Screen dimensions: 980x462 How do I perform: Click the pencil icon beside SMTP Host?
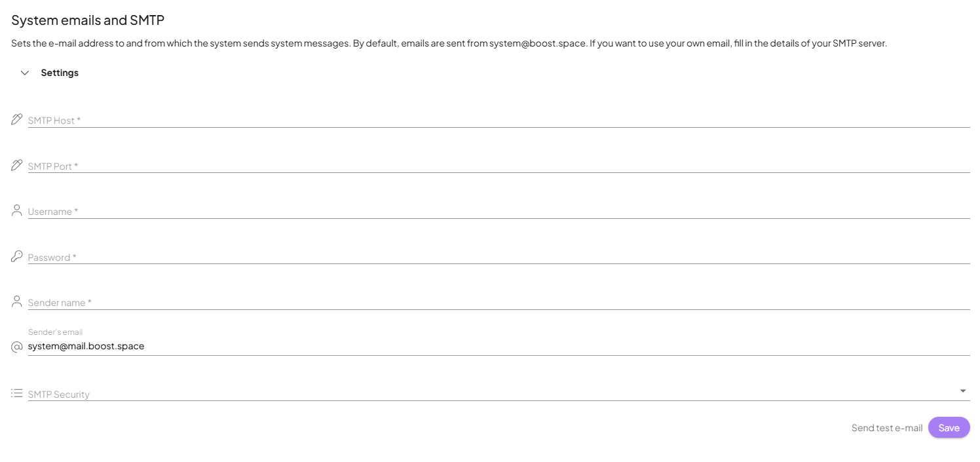pyautogui.click(x=17, y=119)
